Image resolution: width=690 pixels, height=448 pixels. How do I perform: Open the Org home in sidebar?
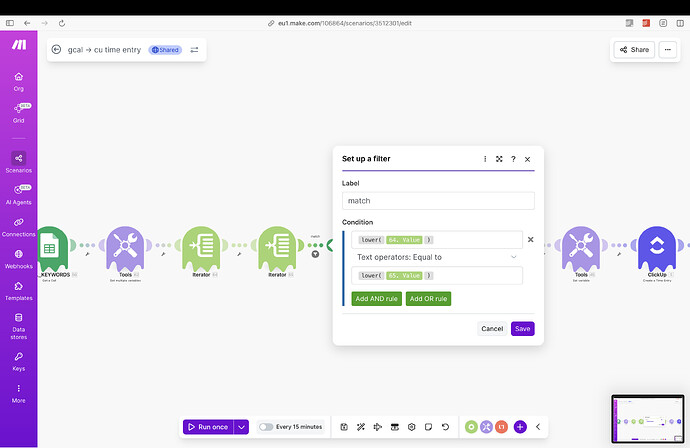tap(18, 81)
